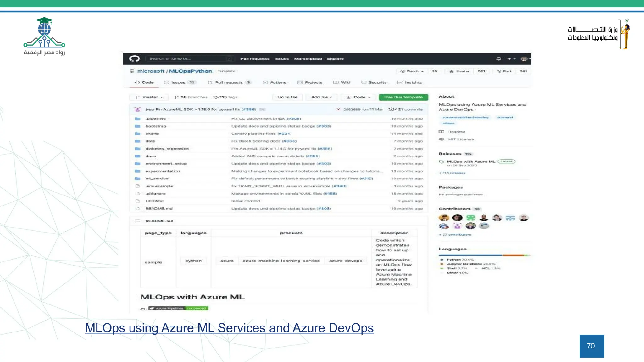Open the MLOps with Azure ML release
This screenshot has width=644, height=362.
point(471,162)
